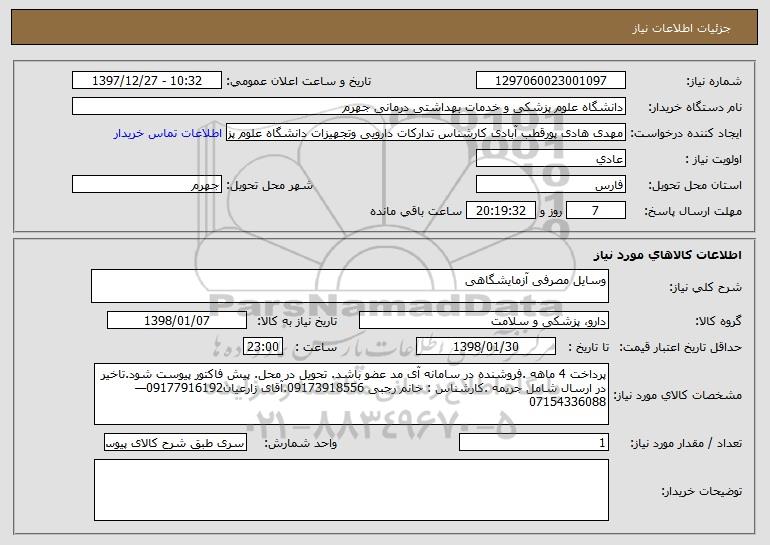Click the quantity field showing 1
Screen dimensions: 770x545
[x=534, y=442]
